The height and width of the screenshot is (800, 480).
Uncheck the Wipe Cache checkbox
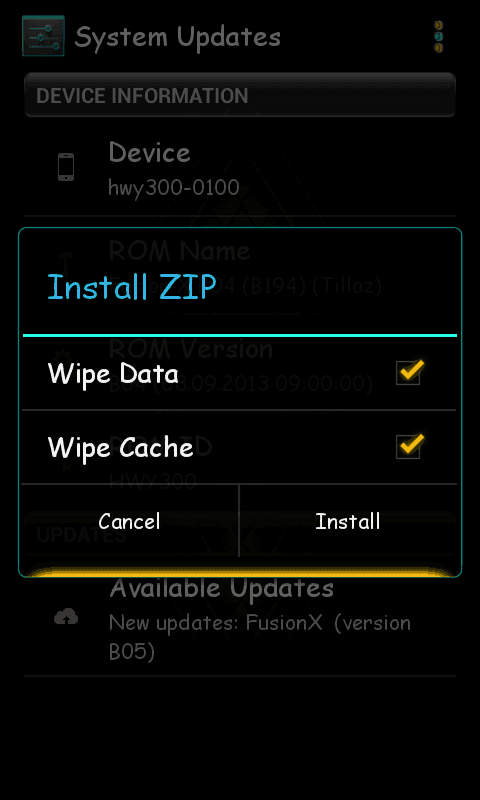pyautogui.click(x=409, y=446)
